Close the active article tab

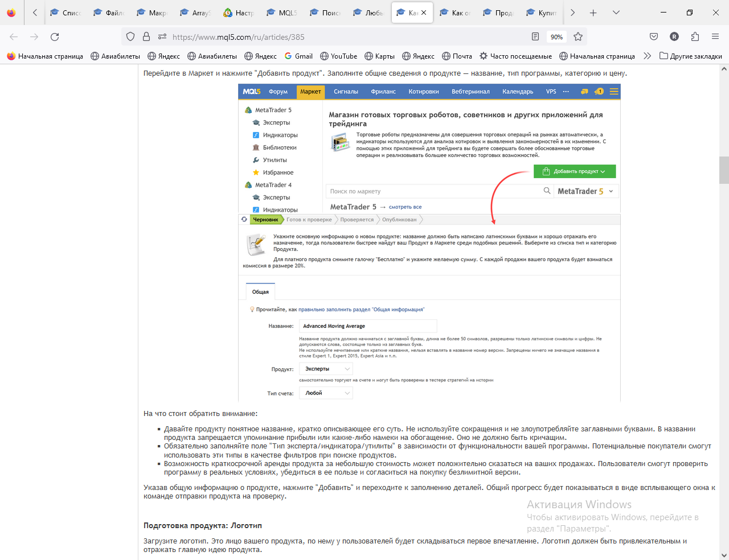click(424, 13)
